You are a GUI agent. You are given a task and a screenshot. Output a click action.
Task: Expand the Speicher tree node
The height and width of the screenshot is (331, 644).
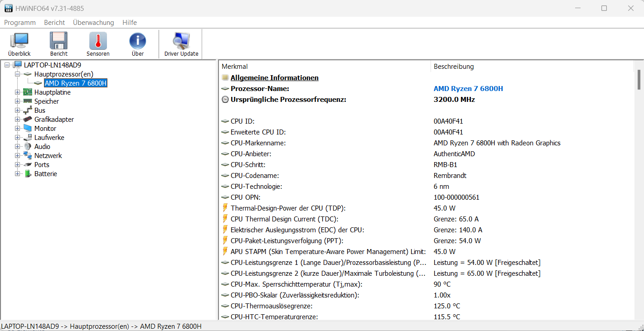[x=18, y=101]
